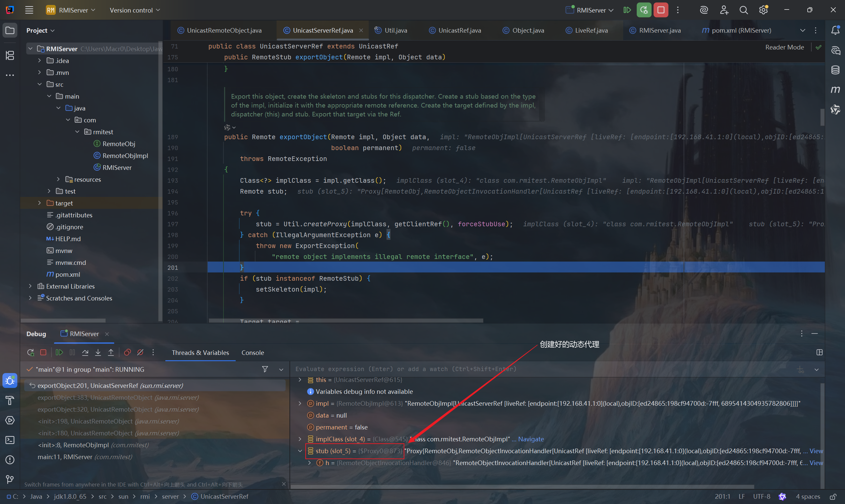Switch to Util.java tab

[391, 30]
